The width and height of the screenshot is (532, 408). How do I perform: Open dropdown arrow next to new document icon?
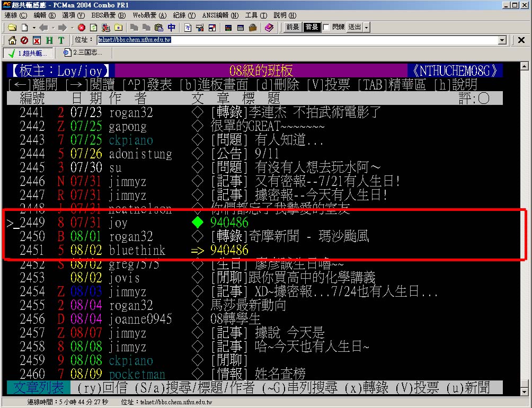tap(33, 28)
